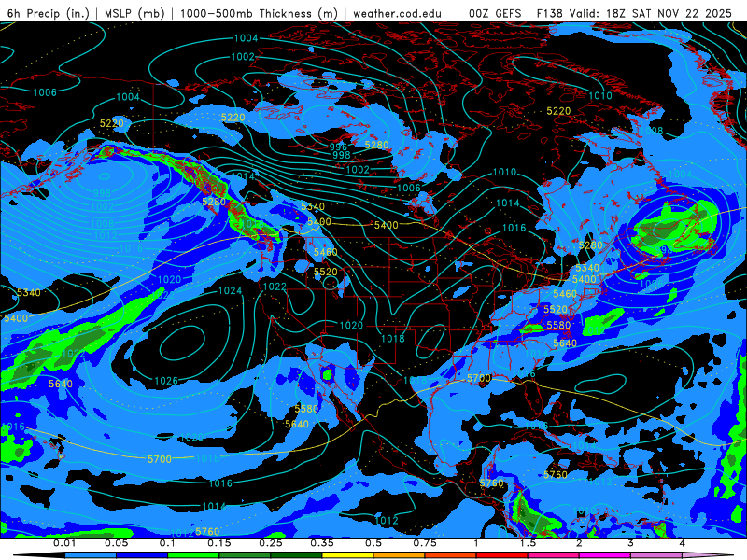Click the dark green 0.25 legend swatch

(296, 555)
